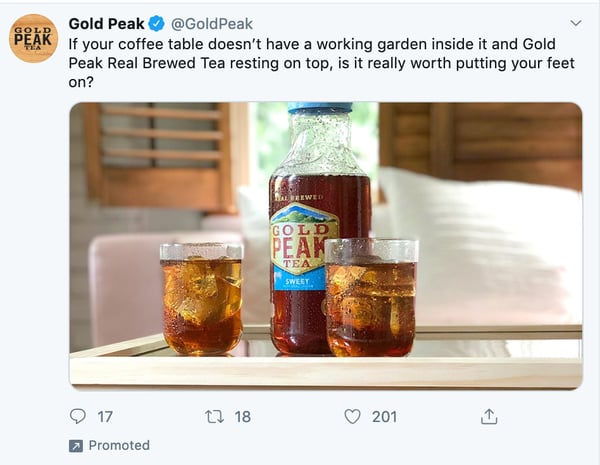Reply using the speech bubble icon
The height and width of the screenshot is (465, 600).
pos(78,416)
